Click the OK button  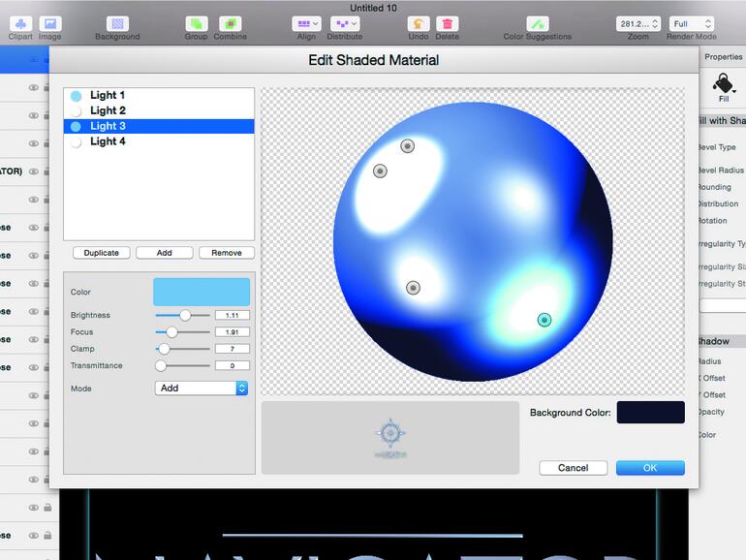click(650, 468)
